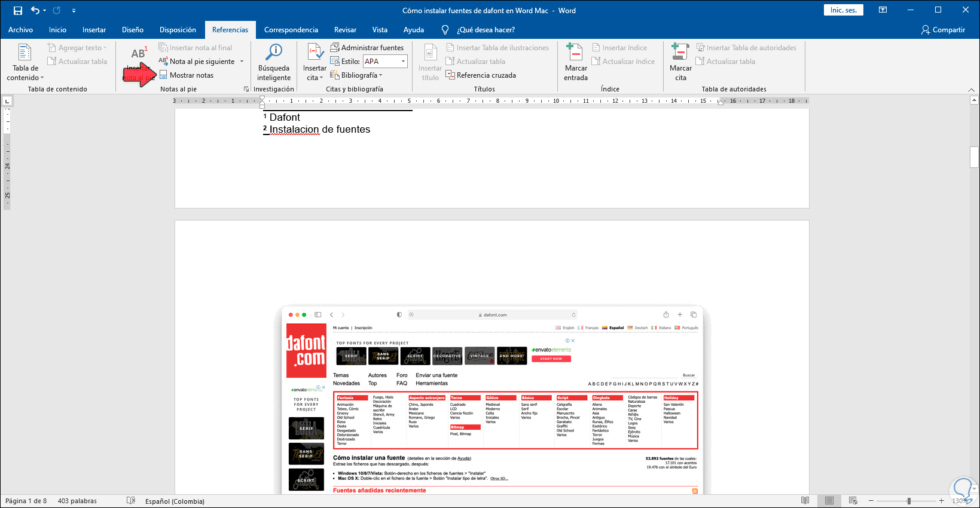
Task: Click Actualizar tabla in the Títulos group
Action: 476,62
